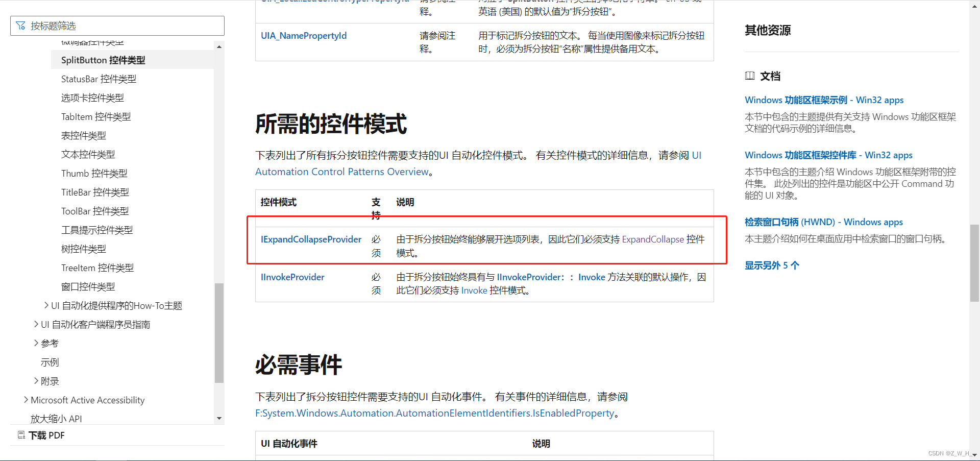
Task: Expand the UI 自动化提供程序的How-To主题 section
Action: [46, 305]
